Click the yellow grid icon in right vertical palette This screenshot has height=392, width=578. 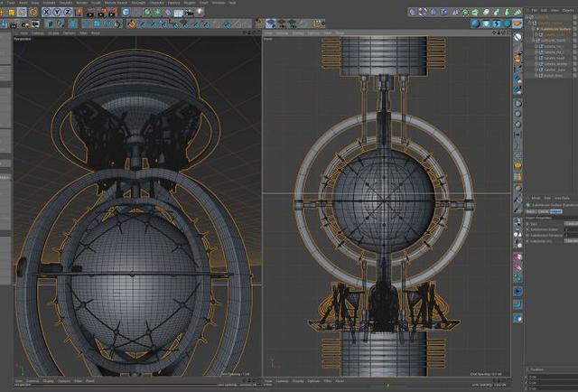[x=517, y=177]
